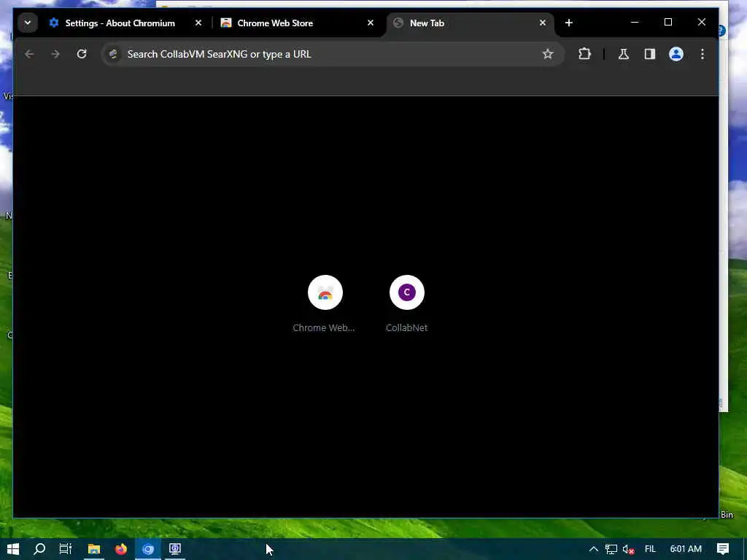747x560 pixels.
Task: Open the profile avatar menu
Action: [676, 54]
